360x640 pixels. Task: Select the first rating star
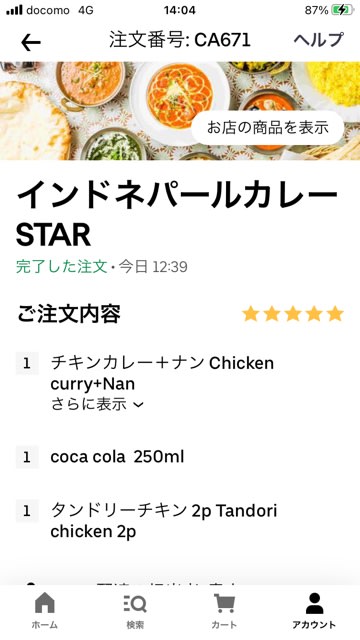click(251, 314)
